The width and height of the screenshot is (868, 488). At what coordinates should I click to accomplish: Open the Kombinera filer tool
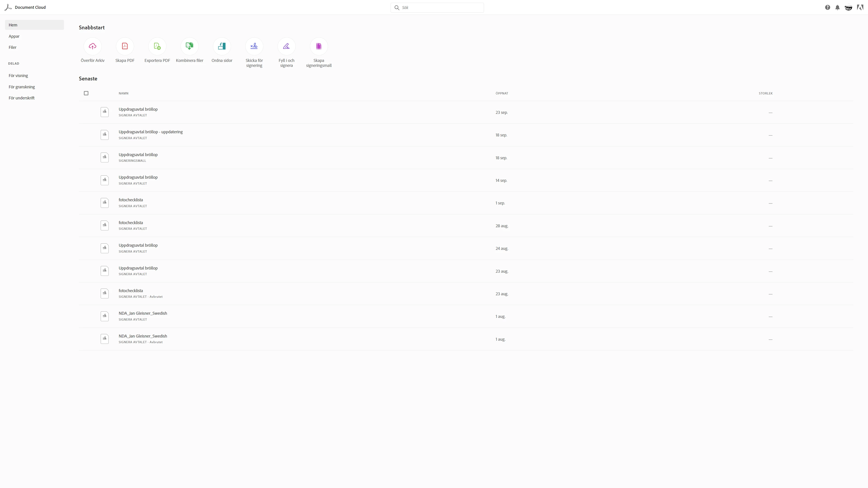point(189,47)
